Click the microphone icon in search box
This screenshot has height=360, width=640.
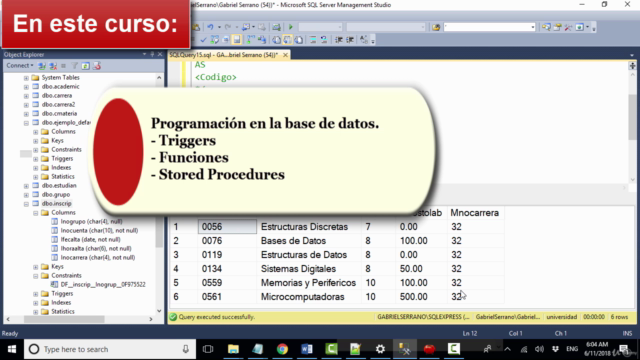185,349
